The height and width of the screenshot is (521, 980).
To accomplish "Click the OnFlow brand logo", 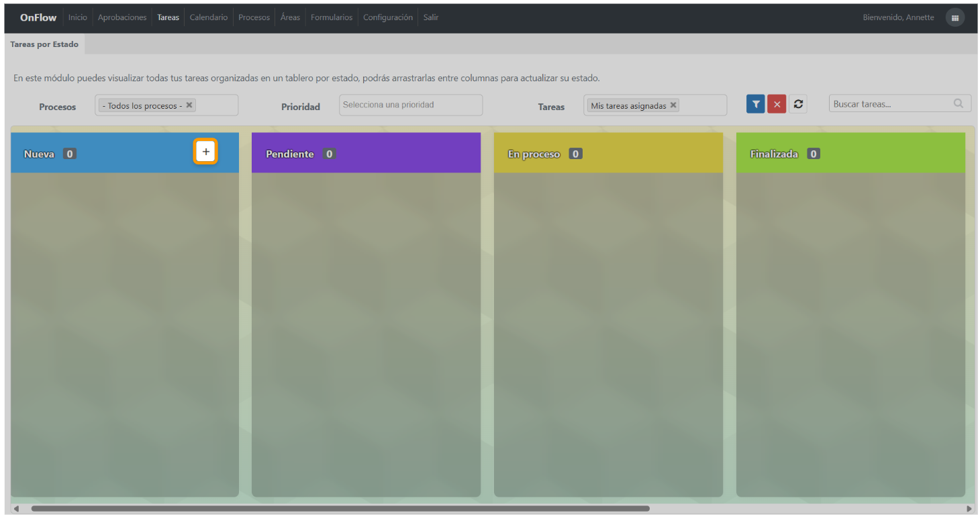I will pos(38,17).
